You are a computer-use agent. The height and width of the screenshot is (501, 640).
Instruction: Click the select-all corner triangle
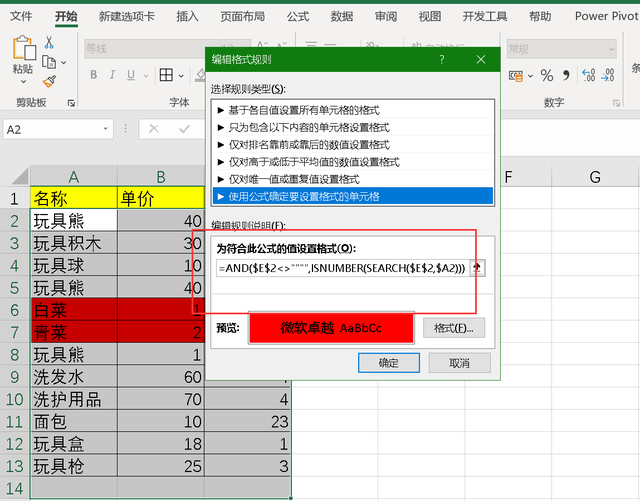pyautogui.click(x=20, y=176)
